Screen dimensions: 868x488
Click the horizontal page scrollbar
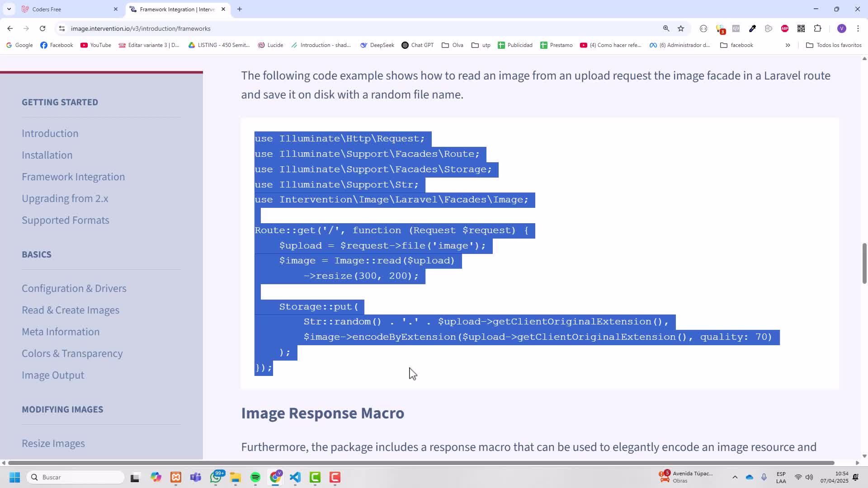420,463
